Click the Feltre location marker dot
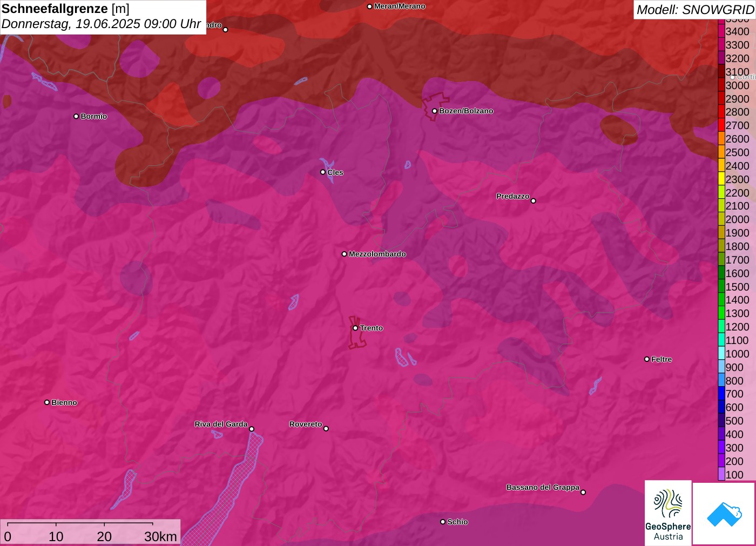The width and height of the screenshot is (756, 546). point(647,359)
